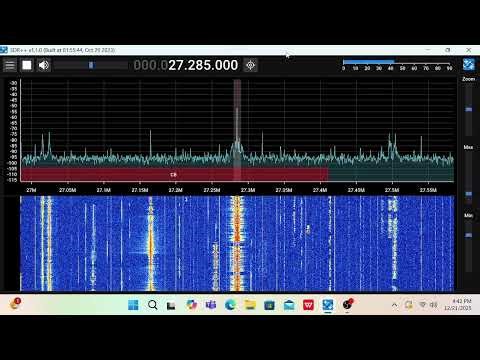
Task: Open Task View from the taskbar
Action: click(171, 305)
